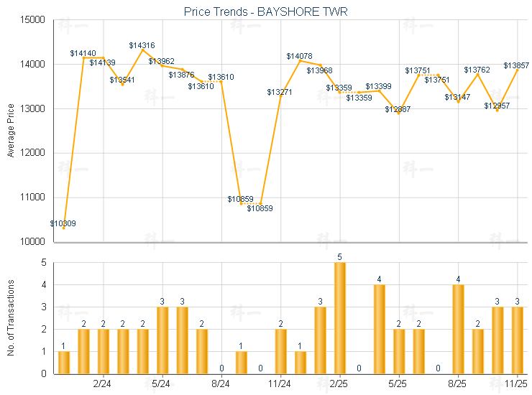Click the $10309 lowest price point

coord(64,228)
